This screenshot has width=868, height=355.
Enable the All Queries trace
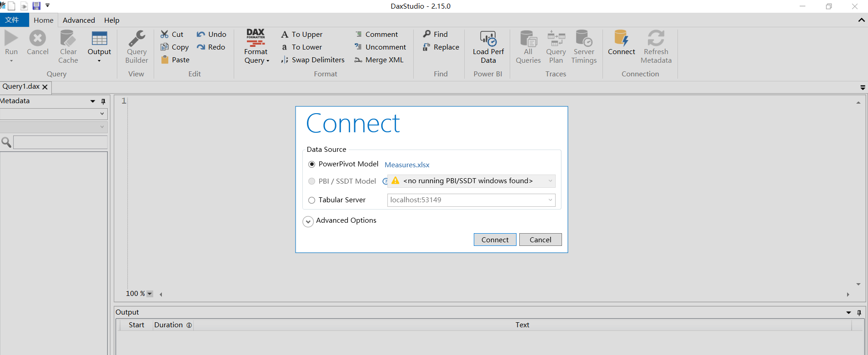coord(528,47)
